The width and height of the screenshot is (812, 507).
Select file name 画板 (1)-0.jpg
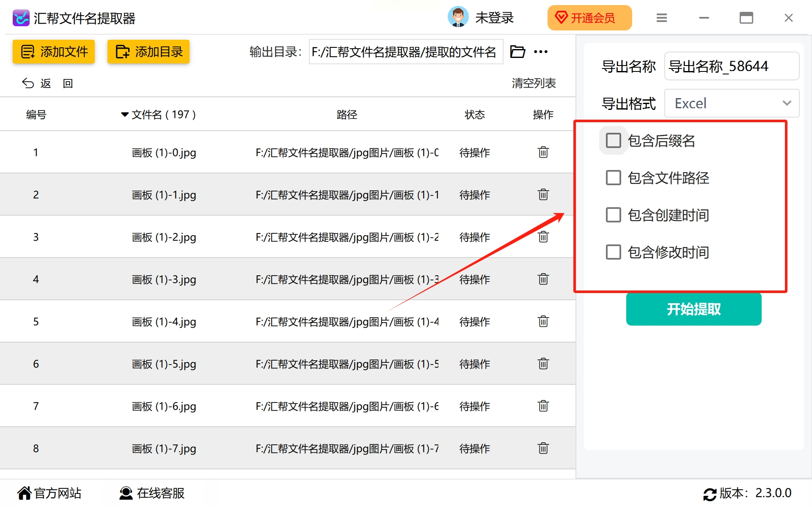point(164,153)
